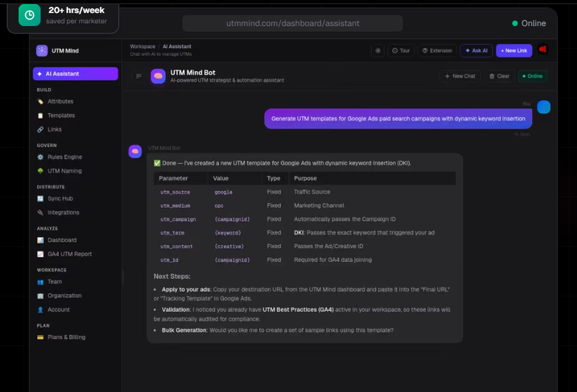Viewport: 577px width, 392px height.
Task: Open Templates from the sidebar
Action: 61,115
